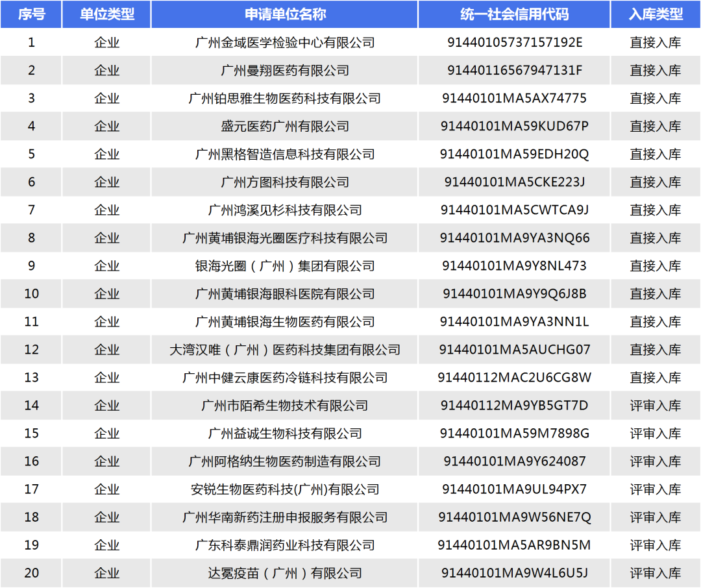Viewport: 701px width, 588px height.
Task: Click 达冕疫苗（广州）有限公司
Action: [x=285, y=573]
